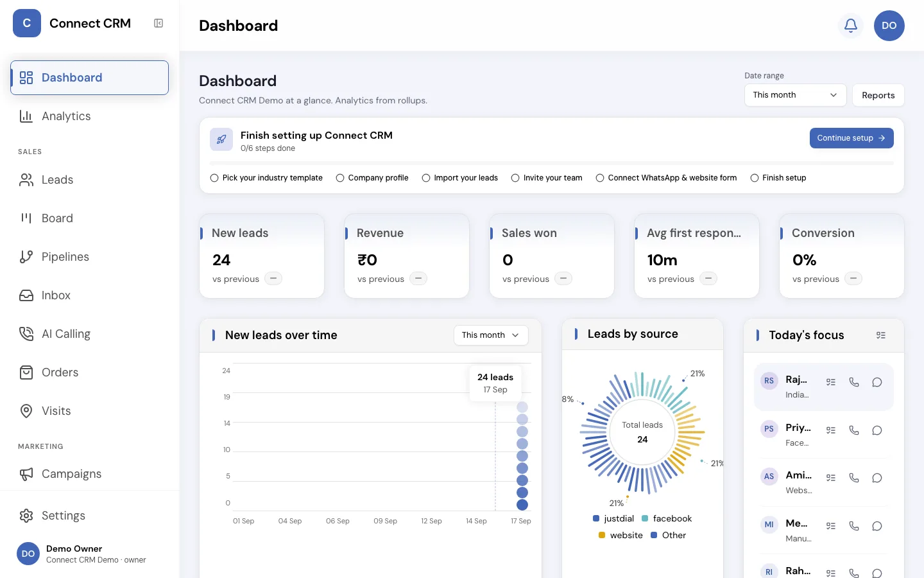Select Import your leads step
Image resolution: width=924 pixels, height=578 pixels.
click(460, 178)
